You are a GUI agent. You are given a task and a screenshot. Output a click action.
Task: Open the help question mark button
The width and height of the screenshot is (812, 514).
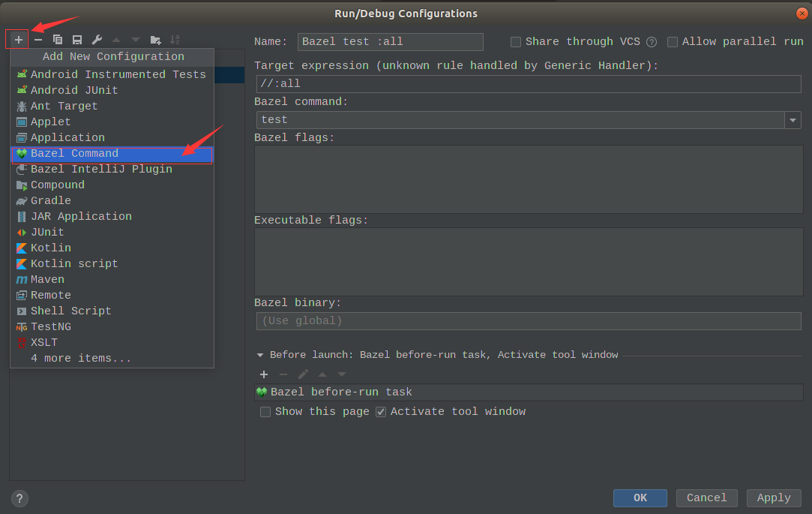coord(20,498)
